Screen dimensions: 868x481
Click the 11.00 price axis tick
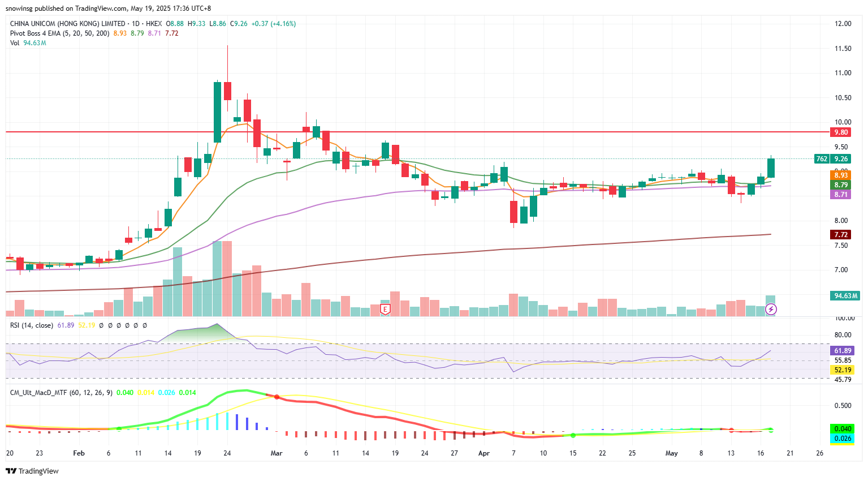click(843, 73)
